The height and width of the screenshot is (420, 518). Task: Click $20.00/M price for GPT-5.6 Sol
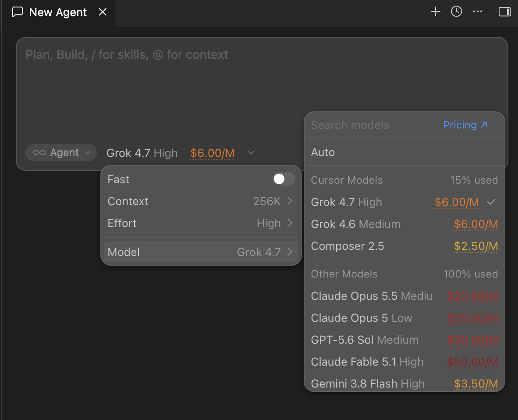tap(472, 340)
